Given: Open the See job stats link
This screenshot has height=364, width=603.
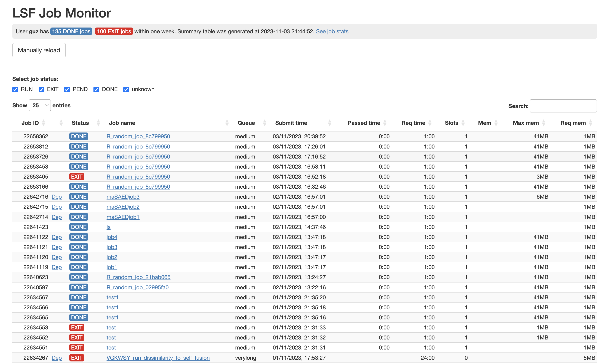Looking at the screenshot, I should coord(332,31).
